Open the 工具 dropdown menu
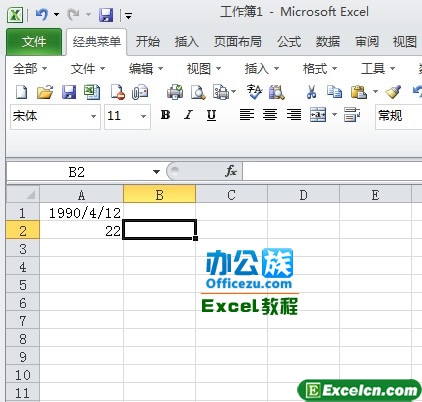 pyautogui.click(x=378, y=69)
